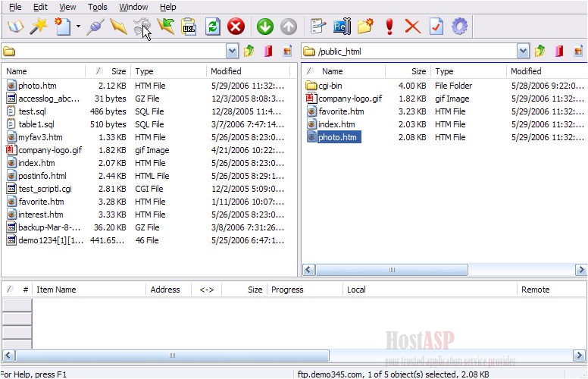Open the Window menu
Image resolution: width=588 pixels, height=379 pixels.
[x=133, y=7]
